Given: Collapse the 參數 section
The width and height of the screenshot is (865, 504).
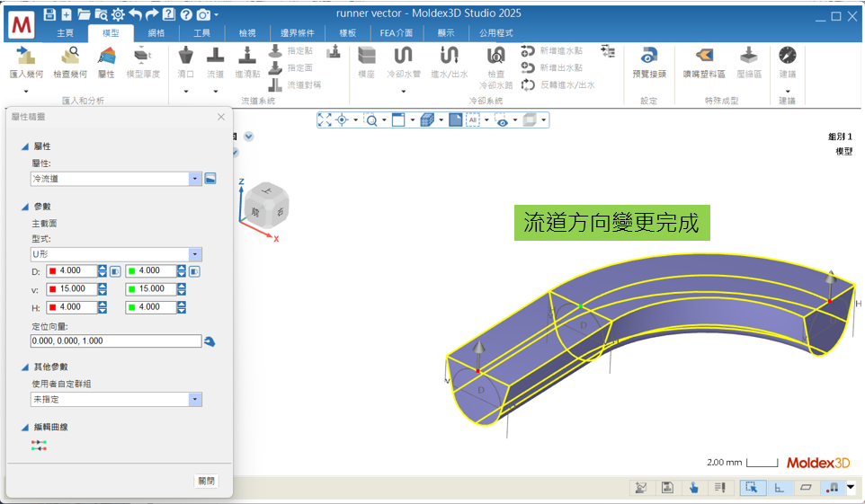Looking at the screenshot, I should point(24,207).
